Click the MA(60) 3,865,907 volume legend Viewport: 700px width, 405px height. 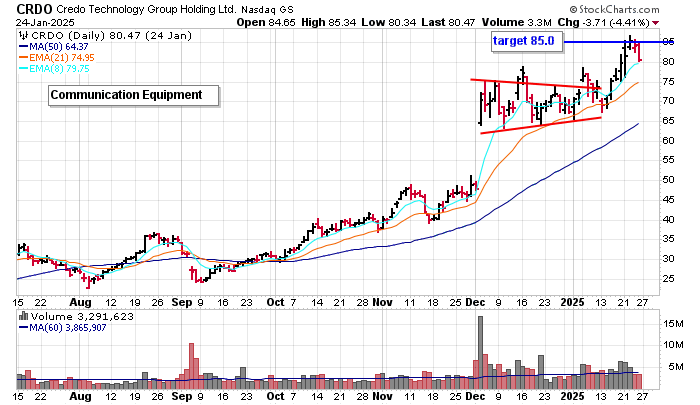click(x=62, y=328)
